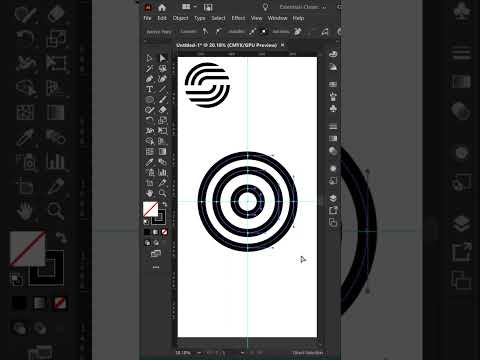480x360 pixels.
Task: Select the Eyedropper tool
Action: 149,162
